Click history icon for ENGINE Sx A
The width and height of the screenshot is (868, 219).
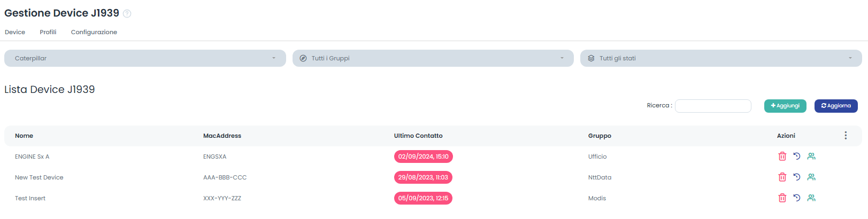[x=797, y=157]
